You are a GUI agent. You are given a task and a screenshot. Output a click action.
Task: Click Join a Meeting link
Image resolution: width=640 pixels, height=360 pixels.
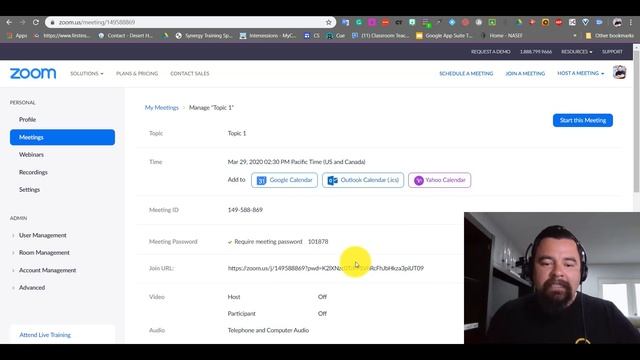point(525,73)
